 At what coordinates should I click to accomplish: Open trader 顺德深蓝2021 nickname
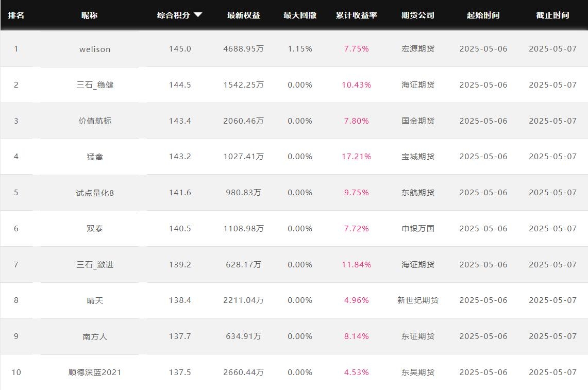point(95,372)
